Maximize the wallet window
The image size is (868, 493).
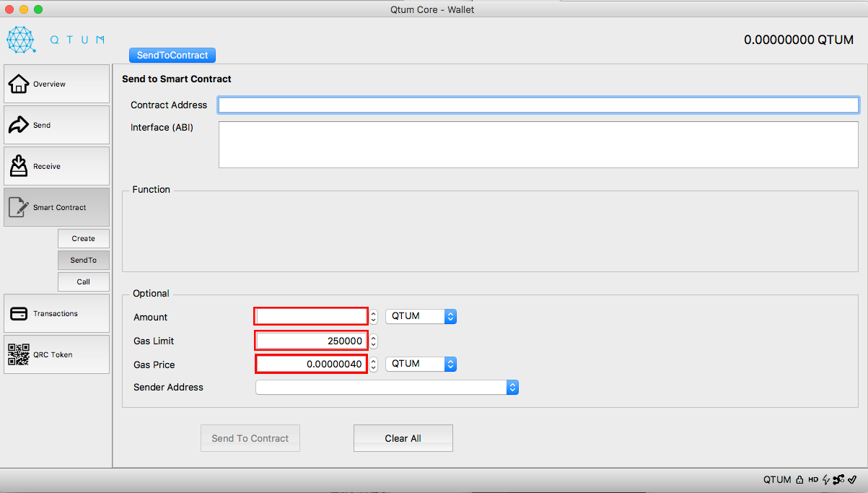[x=39, y=9]
